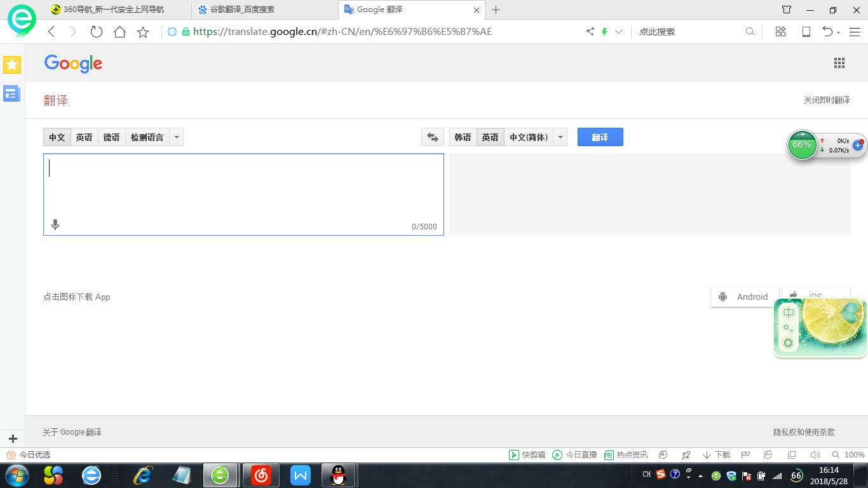
Task: Open the favorites sidebar star icon
Action: click(12, 64)
